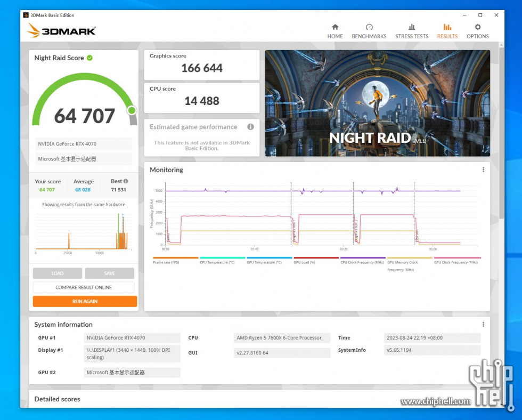Select the RESULTS tab

tap(447, 31)
